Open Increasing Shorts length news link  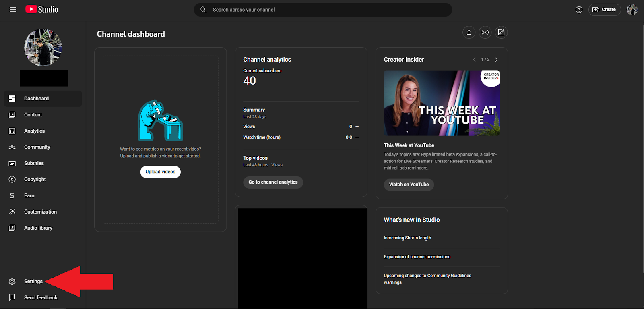[407, 238]
